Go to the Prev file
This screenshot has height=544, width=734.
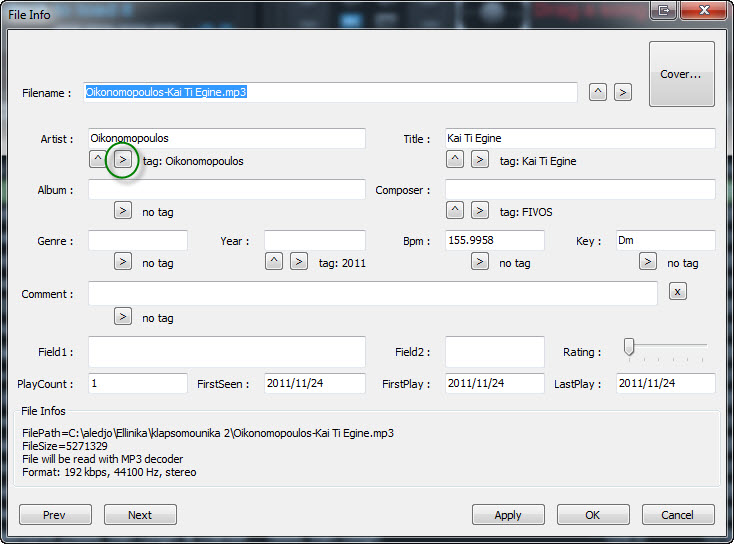click(55, 515)
